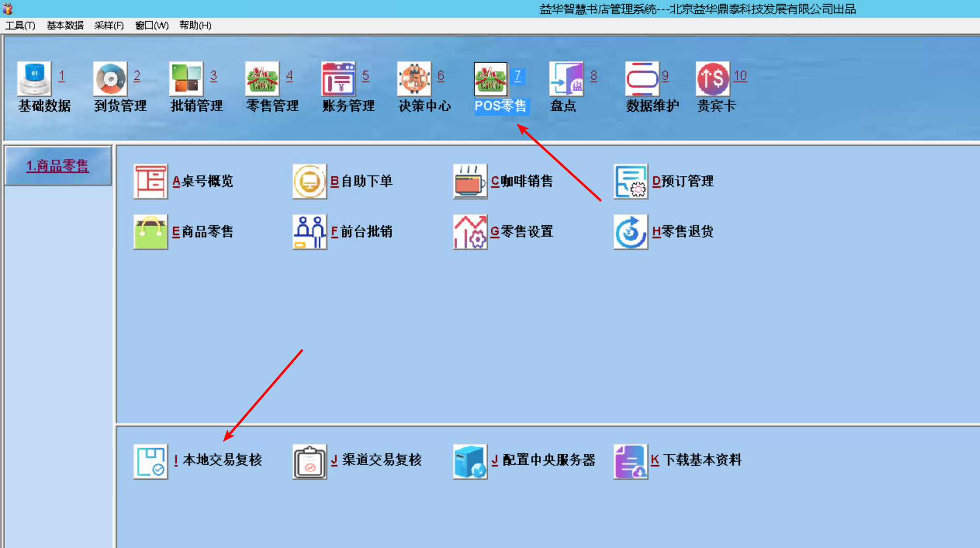
Task: Open 桌号概览 table overview icon
Action: pyautogui.click(x=150, y=181)
